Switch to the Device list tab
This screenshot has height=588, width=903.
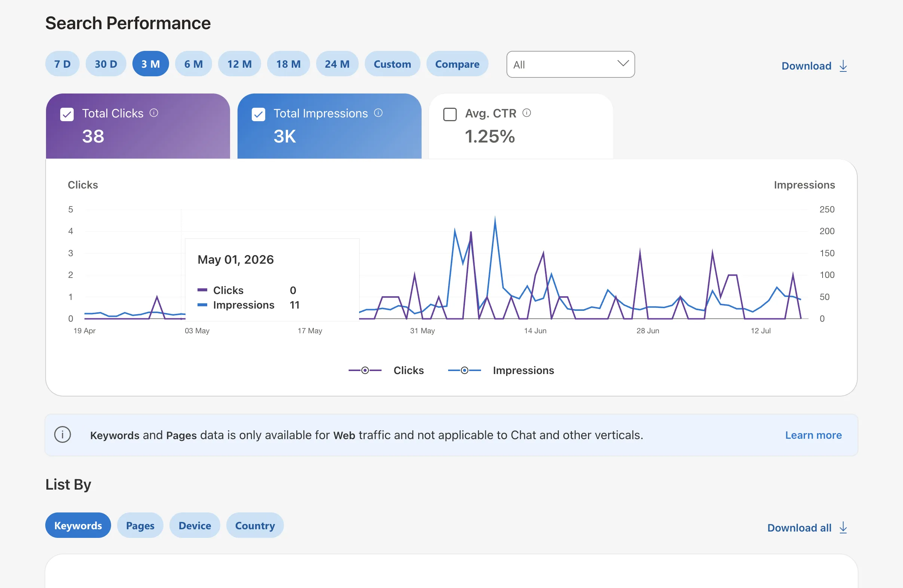[195, 526]
